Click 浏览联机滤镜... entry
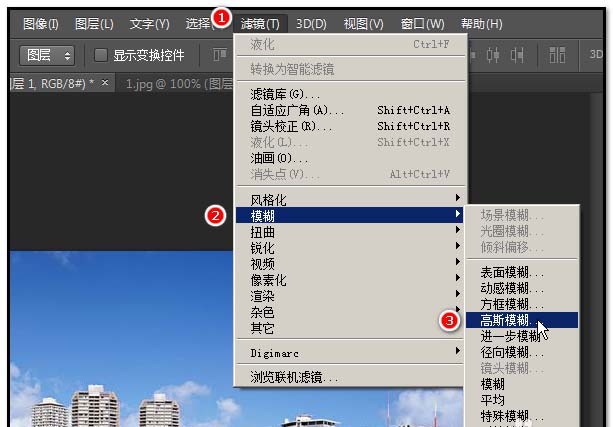 [350, 377]
